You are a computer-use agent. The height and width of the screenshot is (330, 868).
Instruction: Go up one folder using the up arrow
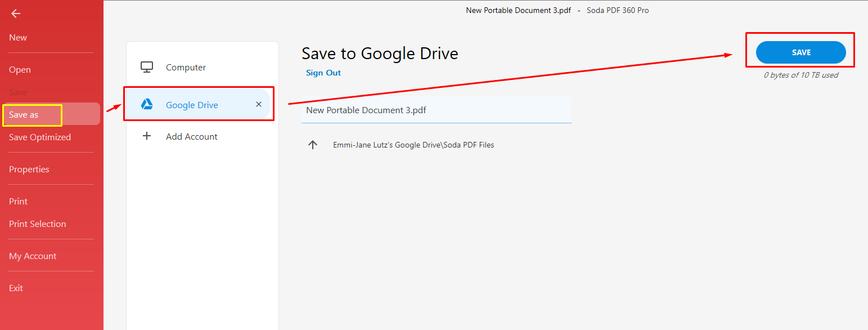(313, 145)
